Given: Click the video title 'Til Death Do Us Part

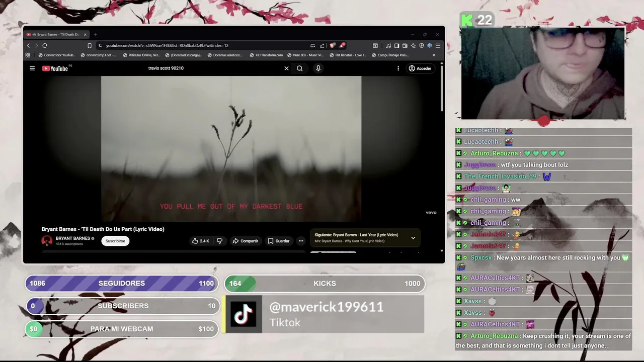Looking at the screenshot, I should (x=103, y=229).
